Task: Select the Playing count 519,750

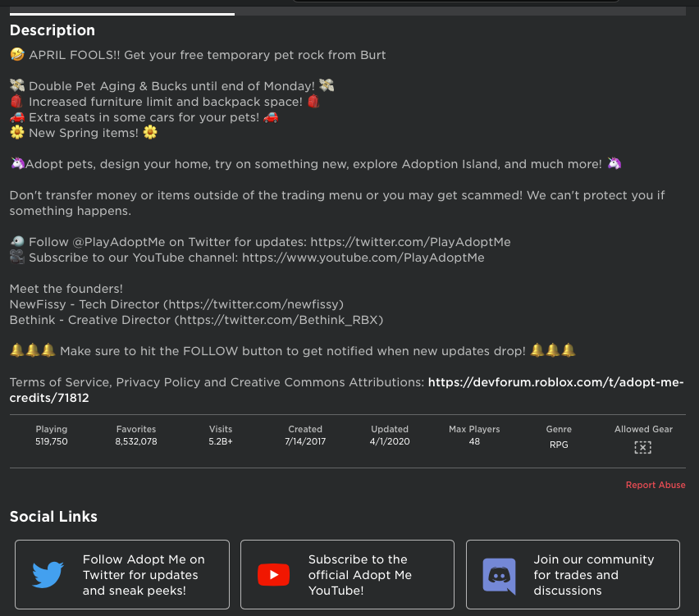Action: (x=52, y=442)
